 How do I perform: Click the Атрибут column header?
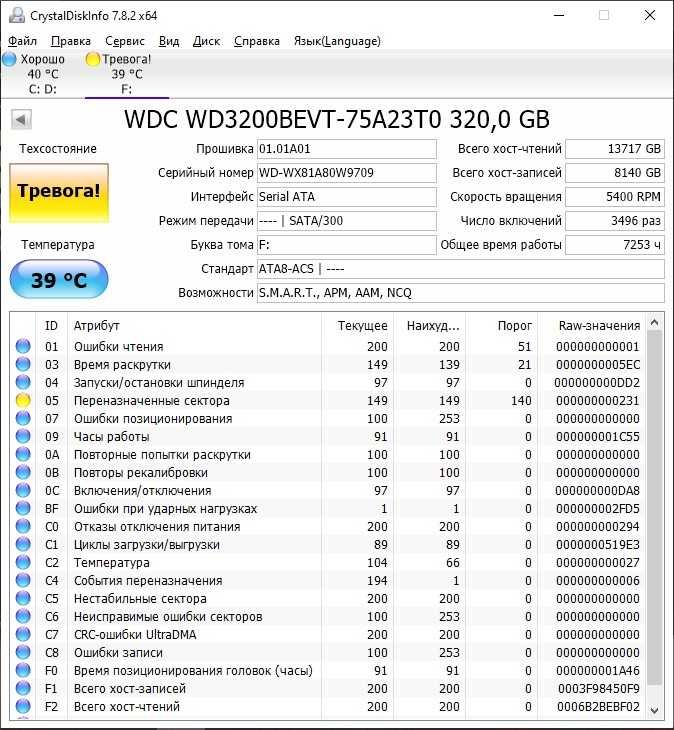point(194,325)
